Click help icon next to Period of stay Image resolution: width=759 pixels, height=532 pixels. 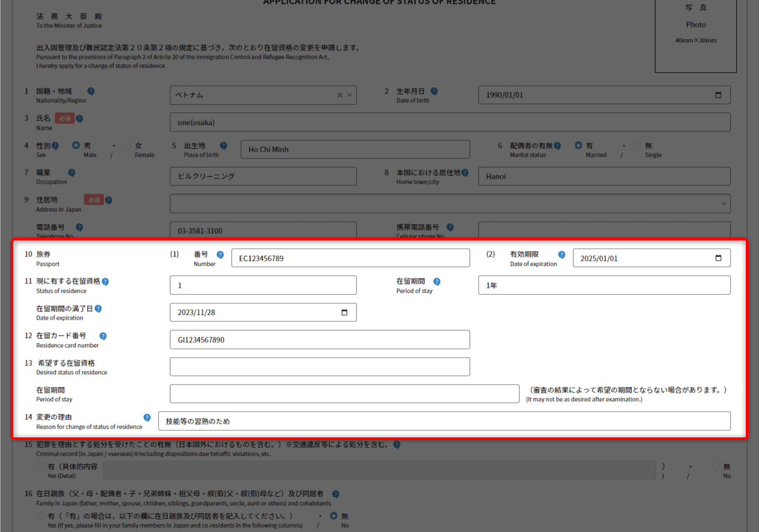(x=437, y=282)
